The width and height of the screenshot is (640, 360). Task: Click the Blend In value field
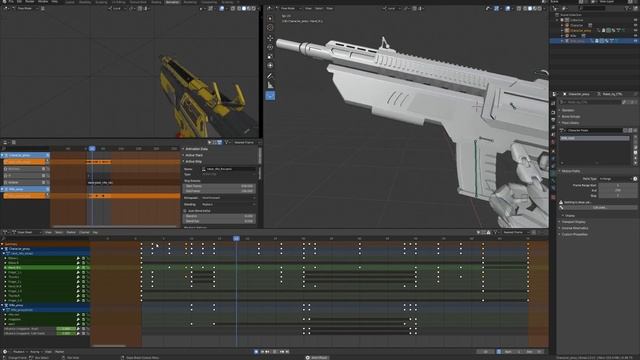point(220,216)
